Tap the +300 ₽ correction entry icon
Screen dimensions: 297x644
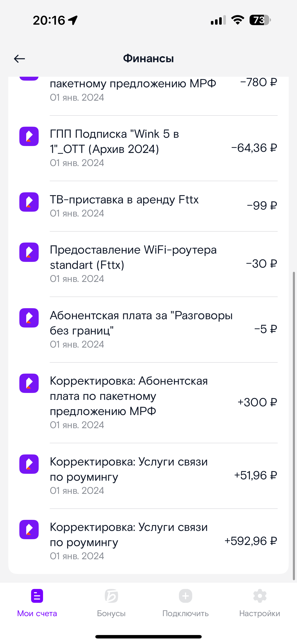(x=29, y=383)
